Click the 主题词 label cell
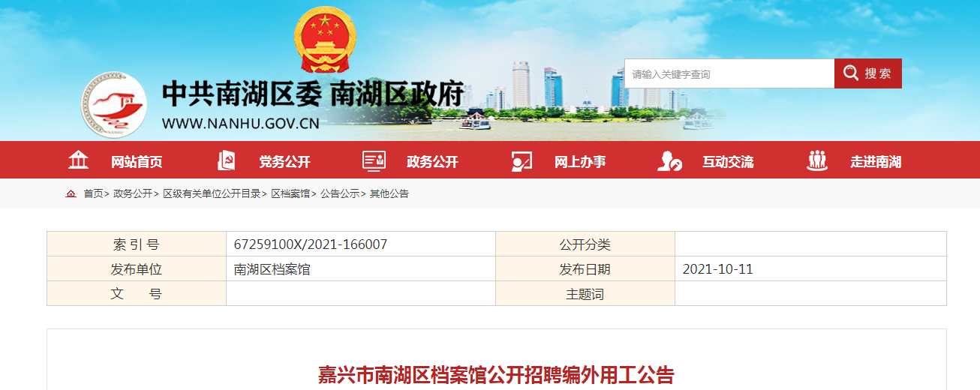Image resolution: width=980 pixels, height=390 pixels. coord(585,294)
